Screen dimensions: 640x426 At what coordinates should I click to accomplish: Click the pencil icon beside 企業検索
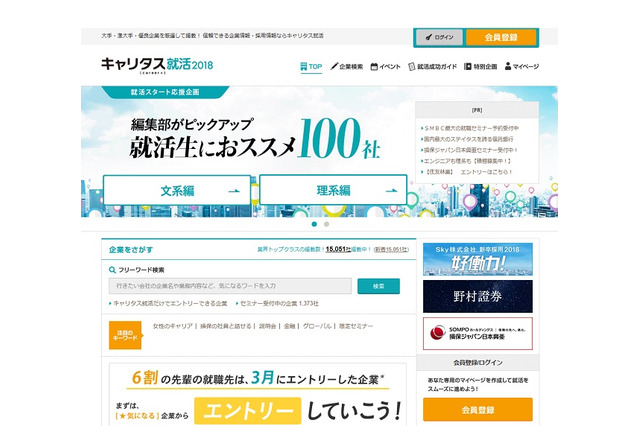pyautogui.click(x=334, y=66)
